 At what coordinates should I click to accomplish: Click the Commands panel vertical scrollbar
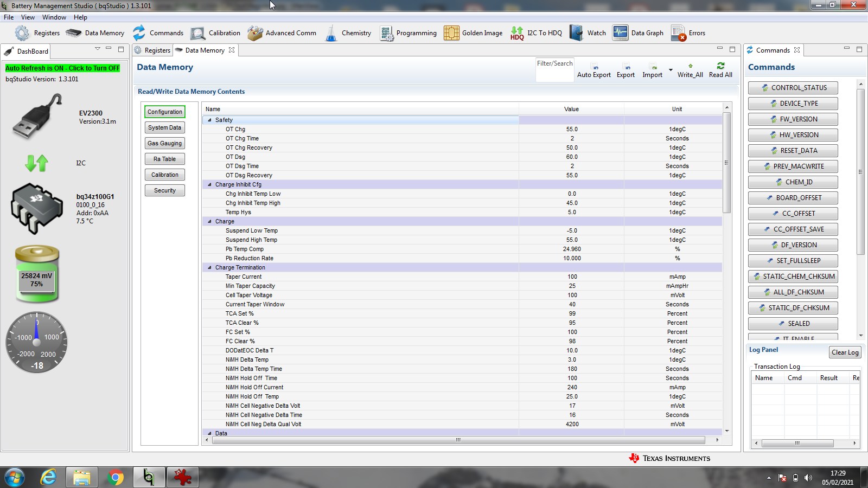[x=860, y=171]
